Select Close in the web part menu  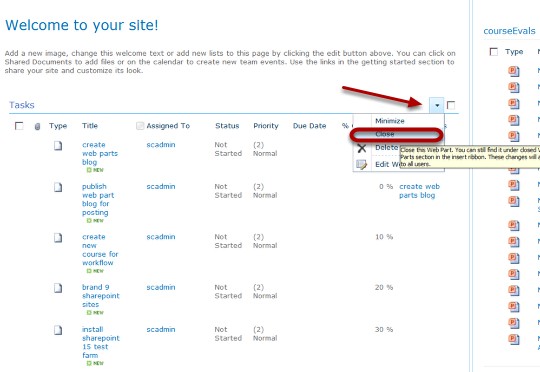click(385, 134)
